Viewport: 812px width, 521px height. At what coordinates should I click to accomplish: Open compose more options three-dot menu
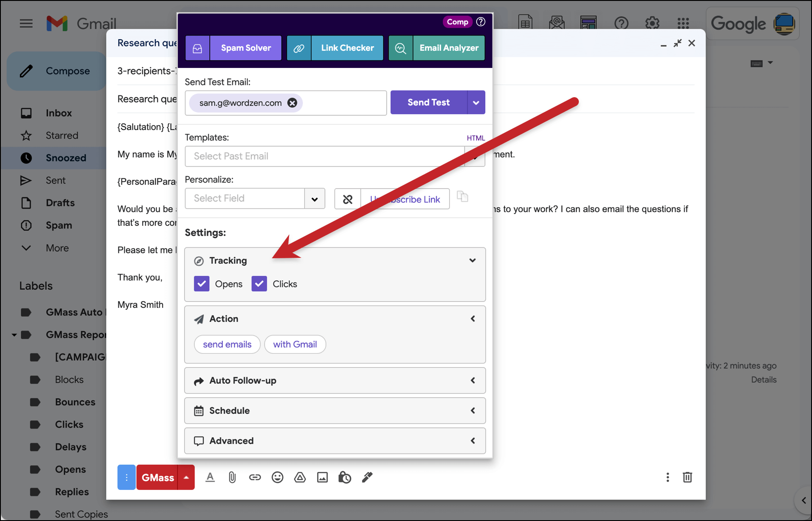click(668, 477)
